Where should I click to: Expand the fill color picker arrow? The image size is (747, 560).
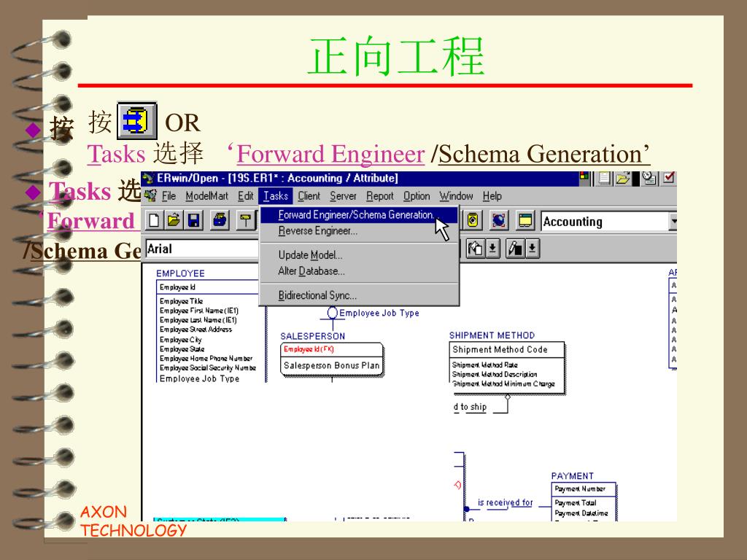coord(493,249)
